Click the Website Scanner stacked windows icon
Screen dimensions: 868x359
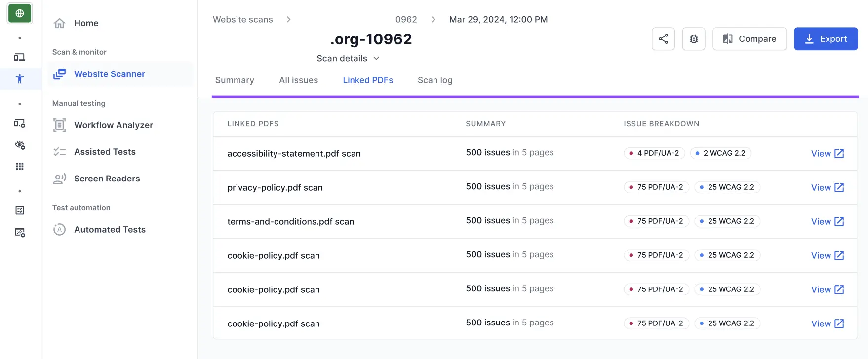[60, 74]
